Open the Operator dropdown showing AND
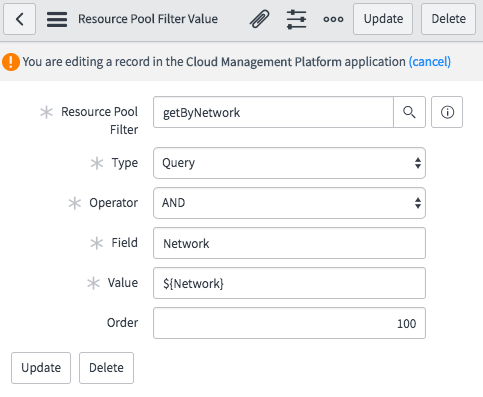This screenshot has height=397, width=483. pyautogui.click(x=289, y=203)
